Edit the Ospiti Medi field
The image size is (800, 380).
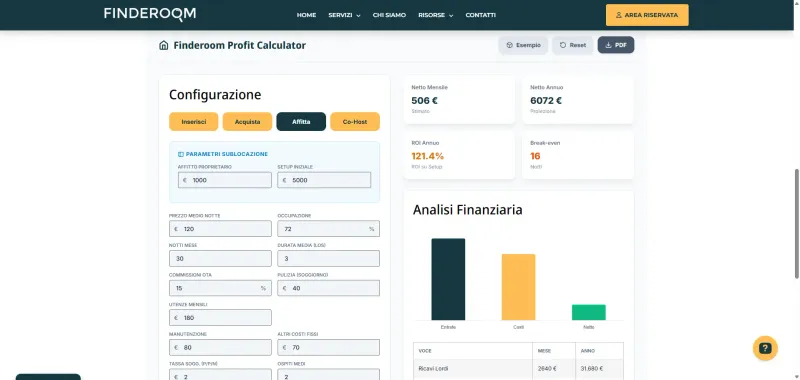coord(329,374)
